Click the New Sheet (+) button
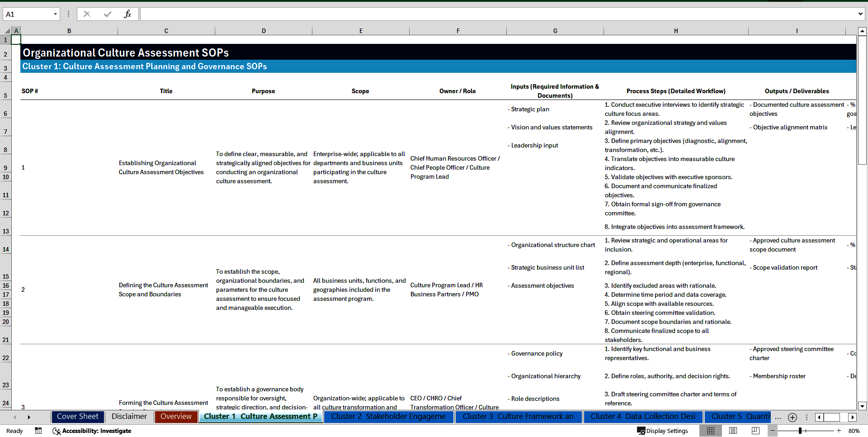 pyautogui.click(x=792, y=417)
